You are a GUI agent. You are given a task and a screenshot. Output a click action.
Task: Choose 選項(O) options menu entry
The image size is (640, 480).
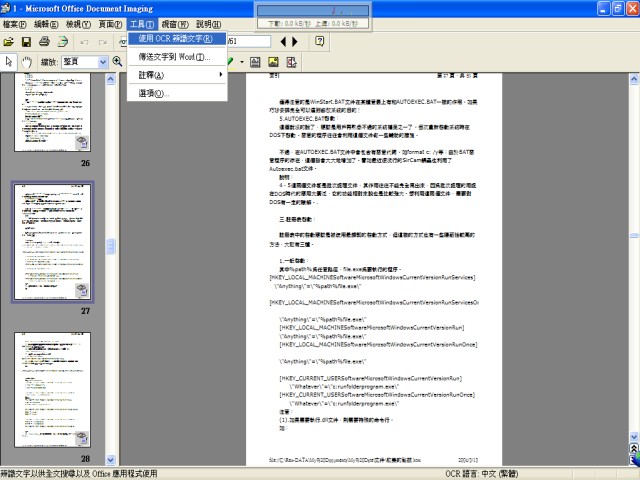[x=177, y=93]
